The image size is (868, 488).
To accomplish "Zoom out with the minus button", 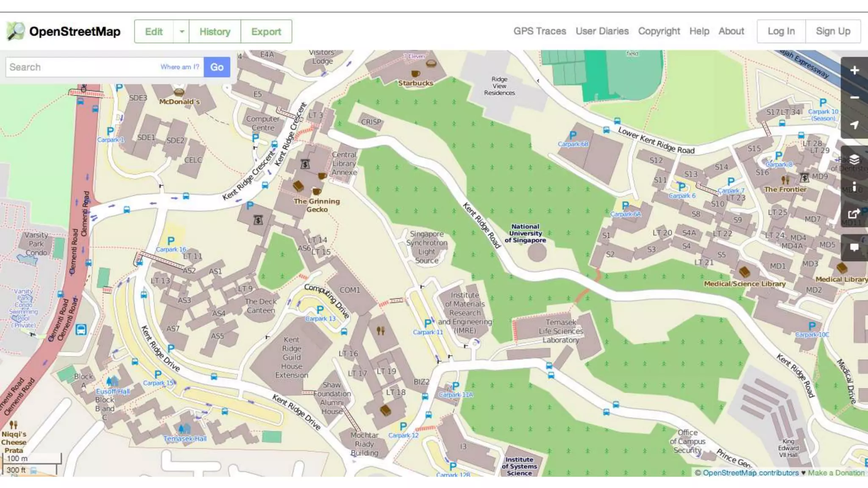I will tap(854, 97).
